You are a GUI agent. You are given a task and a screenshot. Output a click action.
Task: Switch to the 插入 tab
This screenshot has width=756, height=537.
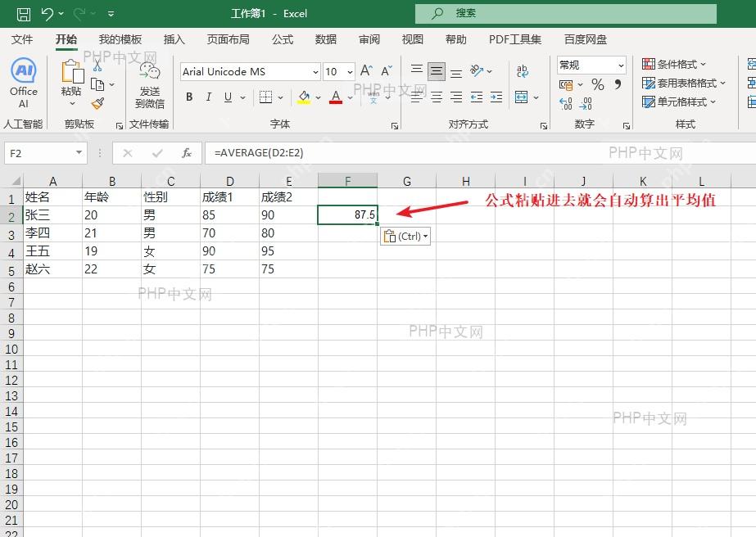click(x=174, y=39)
